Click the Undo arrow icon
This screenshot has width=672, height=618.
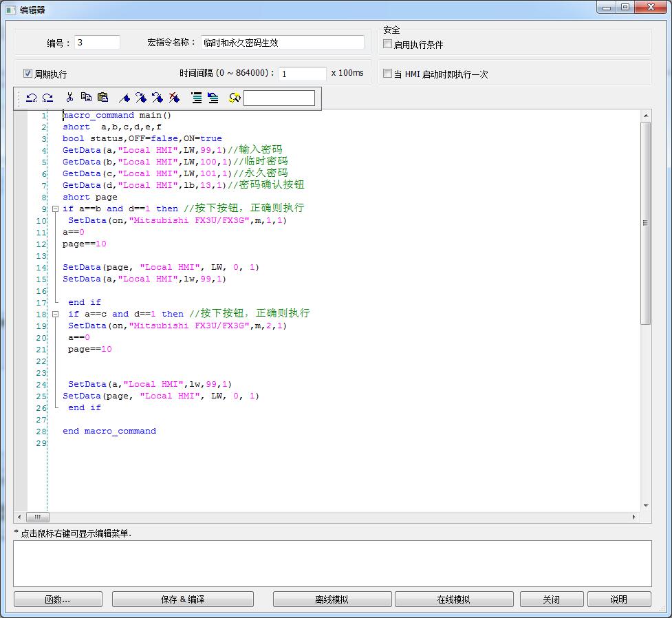[31, 98]
